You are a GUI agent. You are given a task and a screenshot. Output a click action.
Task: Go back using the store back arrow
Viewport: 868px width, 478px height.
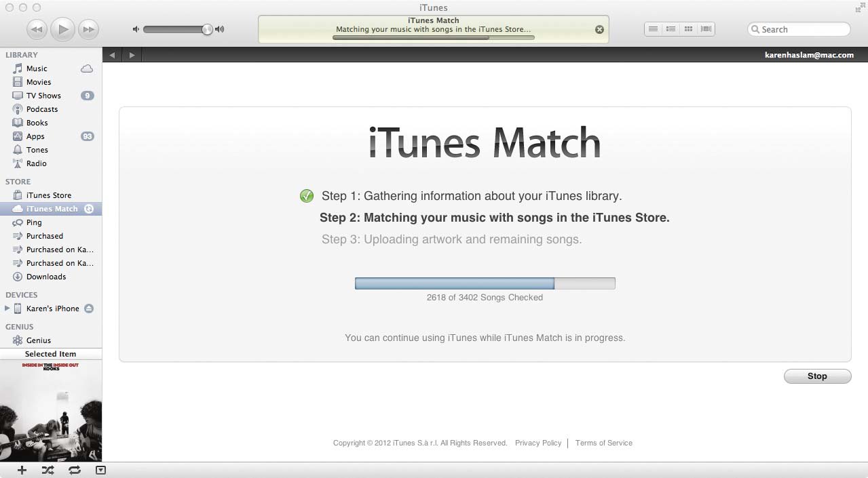point(112,55)
